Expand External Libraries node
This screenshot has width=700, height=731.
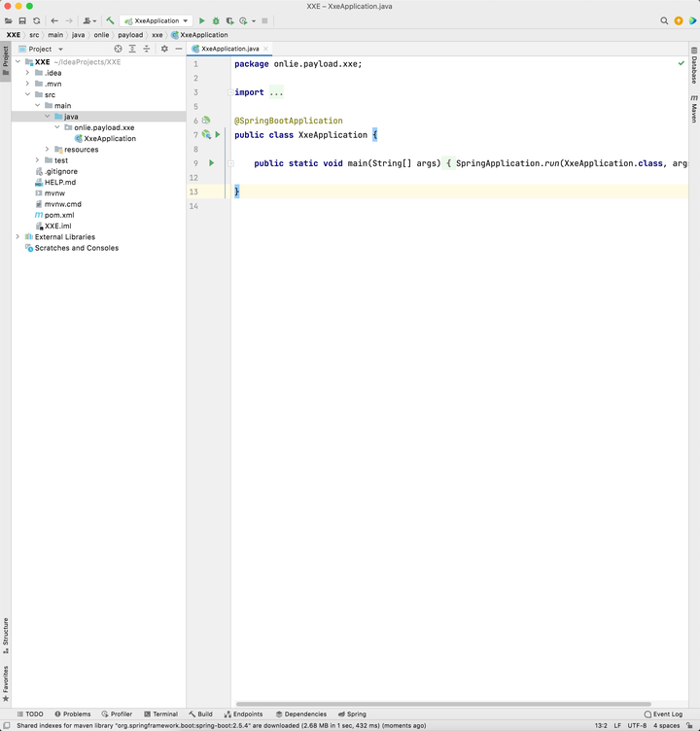tap(17, 237)
